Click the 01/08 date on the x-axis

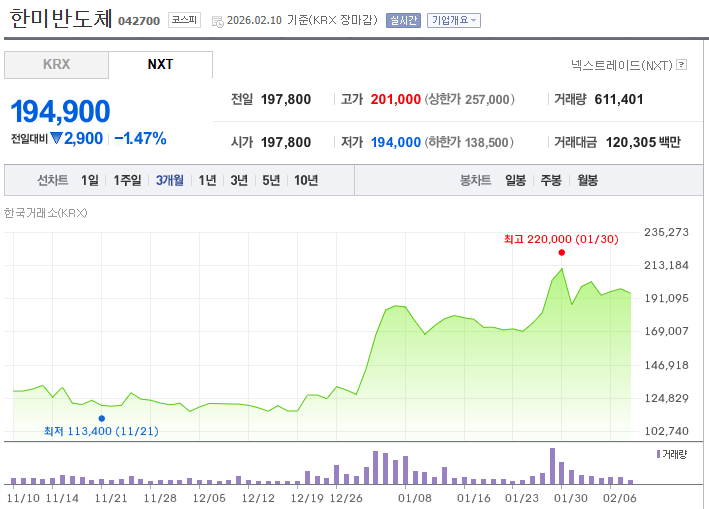point(415,498)
